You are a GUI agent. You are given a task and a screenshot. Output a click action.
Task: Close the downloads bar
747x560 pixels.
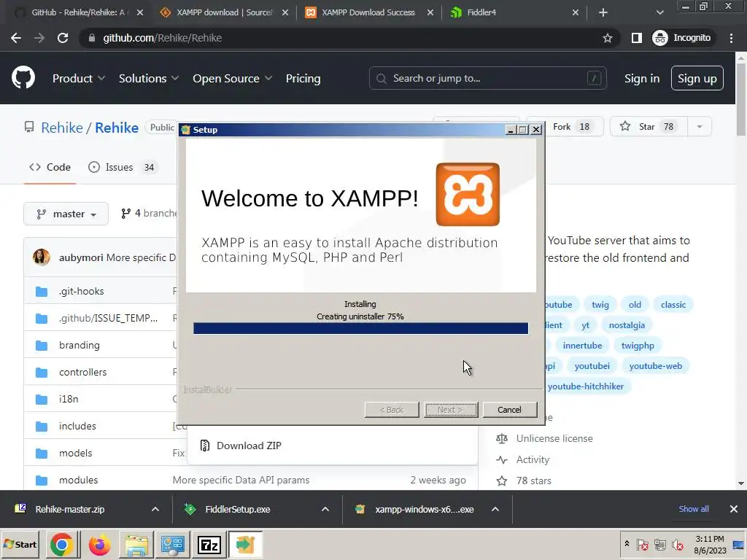pyautogui.click(x=734, y=509)
